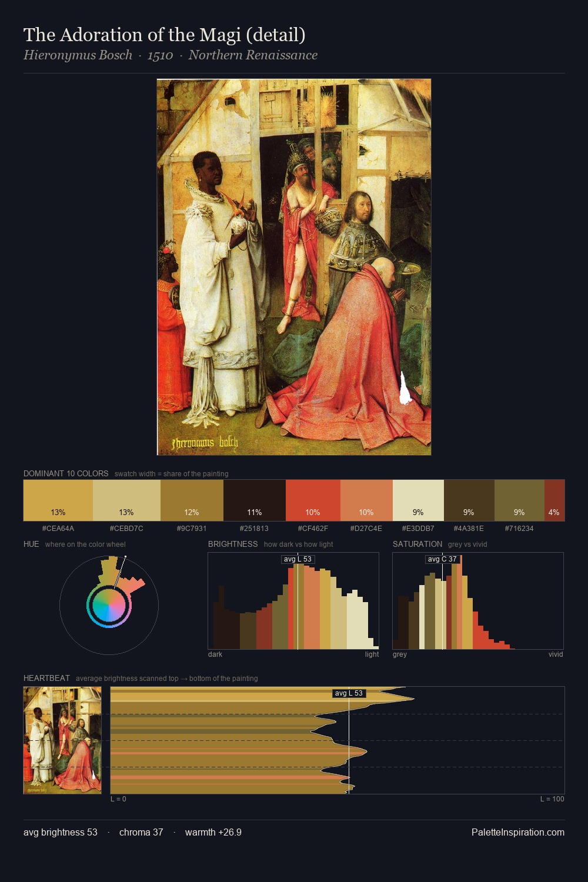Click the #CF462F red swatch

pyautogui.click(x=313, y=500)
